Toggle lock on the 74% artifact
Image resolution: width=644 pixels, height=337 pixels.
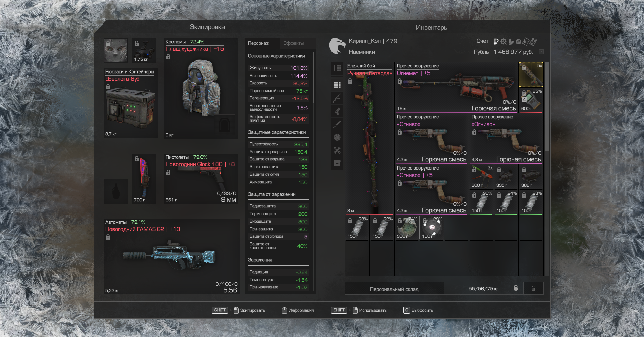399,221
